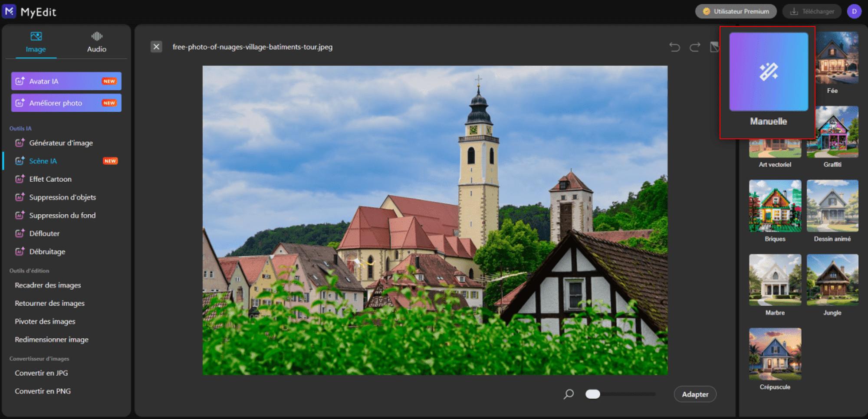Click the zoom magnifier icon
868x419 pixels.
pyautogui.click(x=569, y=394)
